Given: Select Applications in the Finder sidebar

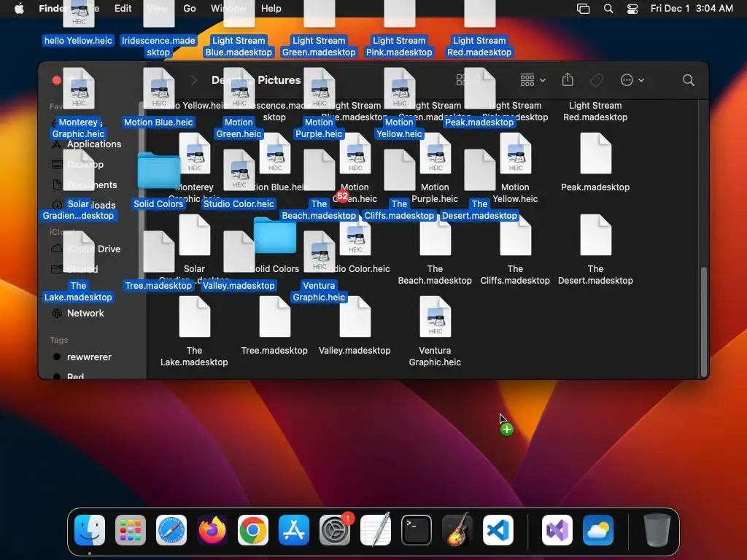Looking at the screenshot, I should [94, 144].
